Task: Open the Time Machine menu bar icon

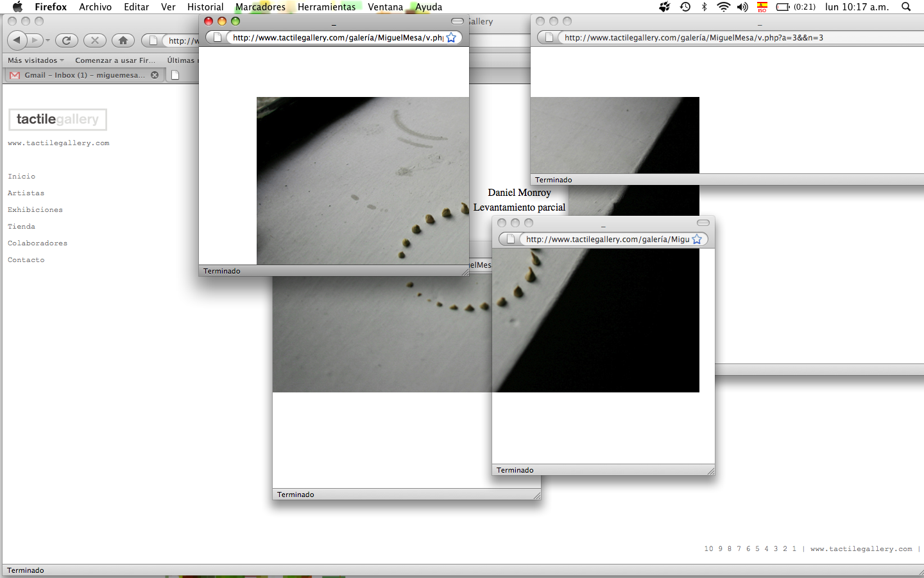Action: pos(685,7)
